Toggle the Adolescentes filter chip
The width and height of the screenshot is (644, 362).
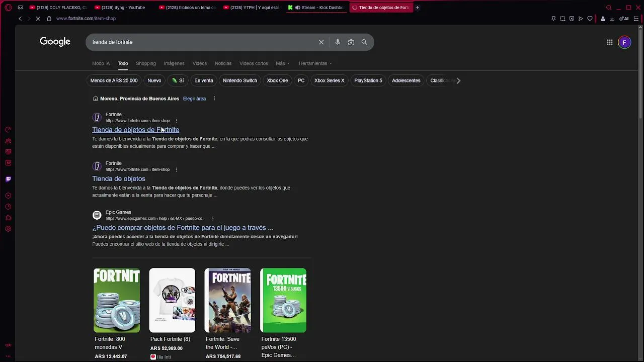pos(406,80)
